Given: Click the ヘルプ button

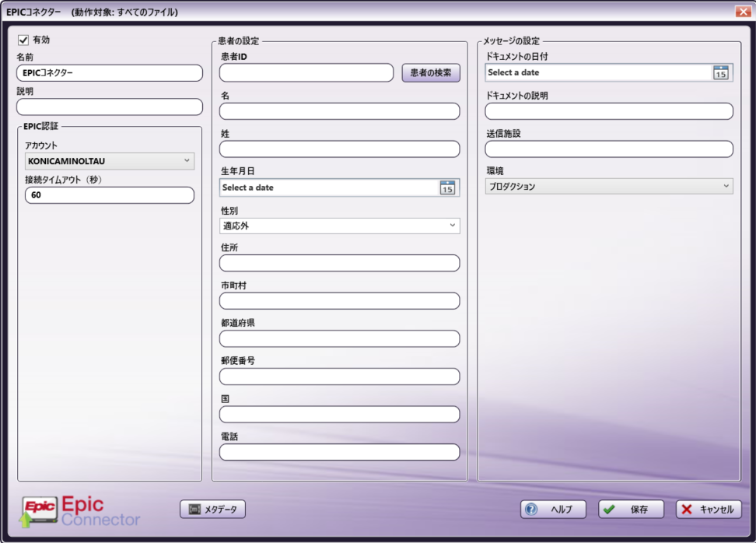Looking at the screenshot, I should [x=554, y=510].
